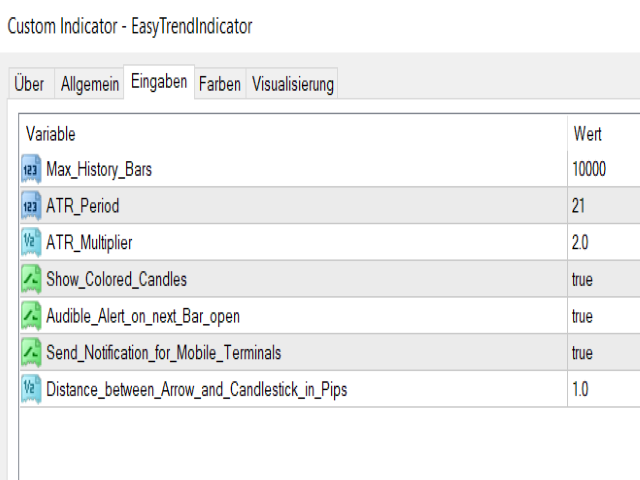Click the double-type icon beside Distance_between_Arrow_and_Candlestick_in_Pips
This screenshot has height=480, width=640.
coord(31,389)
